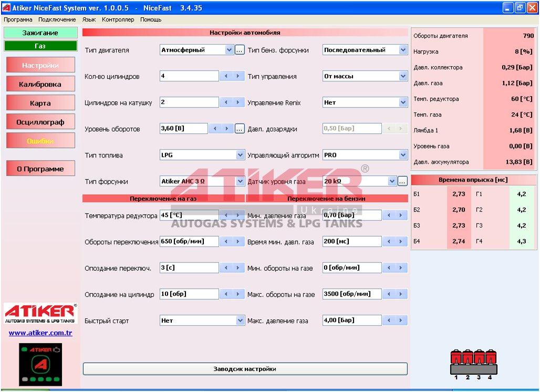
Task: Expand Датчик уровня газа 20 kΩ dropdown
Action: click(392, 181)
